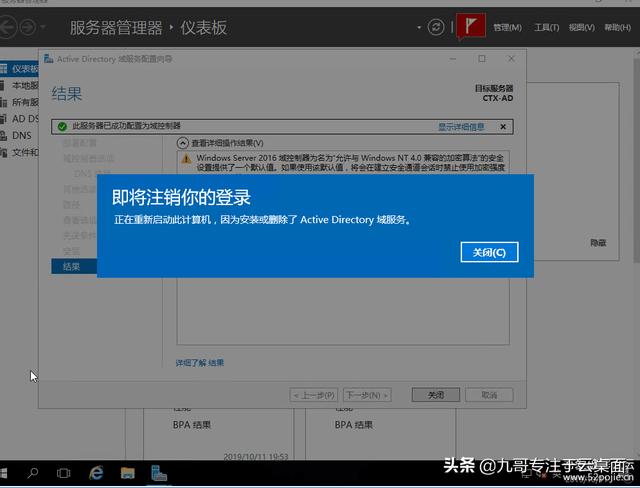Select 仪表板 in the left sidebar
This screenshot has width=640, height=488.
[x=20, y=69]
